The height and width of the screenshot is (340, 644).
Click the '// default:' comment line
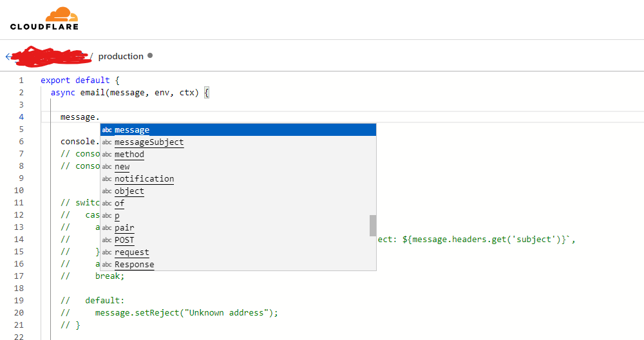[x=92, y=301]
